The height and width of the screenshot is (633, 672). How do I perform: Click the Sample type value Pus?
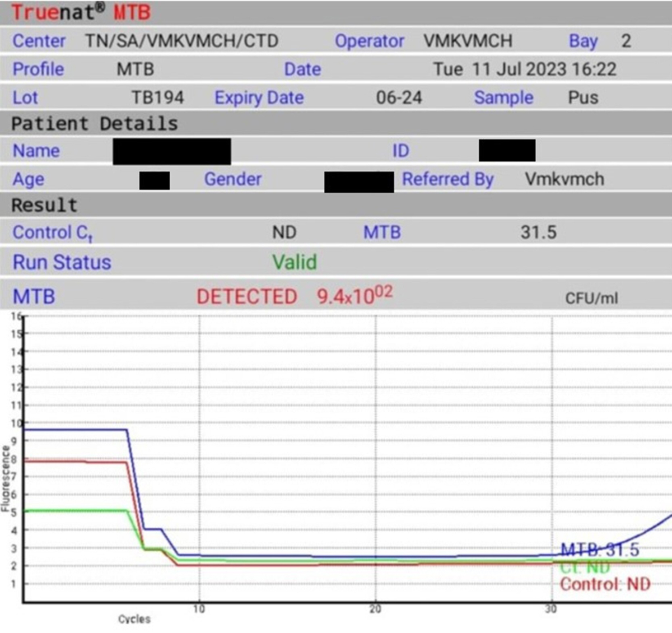[x=583, y=97]
